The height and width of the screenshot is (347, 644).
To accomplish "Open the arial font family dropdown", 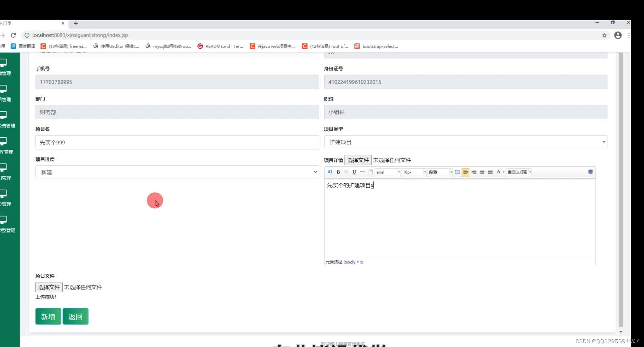I will (388, 172).
